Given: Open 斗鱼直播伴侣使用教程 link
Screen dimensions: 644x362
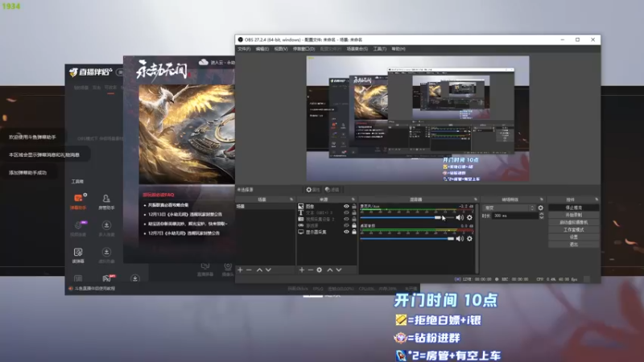Looking at the screenshot, I should [95, 289].
